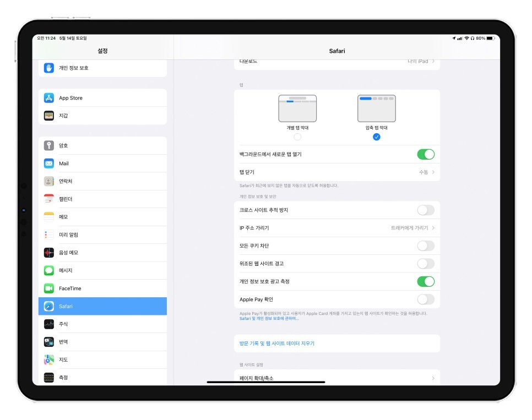Tap the 수동 value text
532x420 pixels.
[424, 172]
